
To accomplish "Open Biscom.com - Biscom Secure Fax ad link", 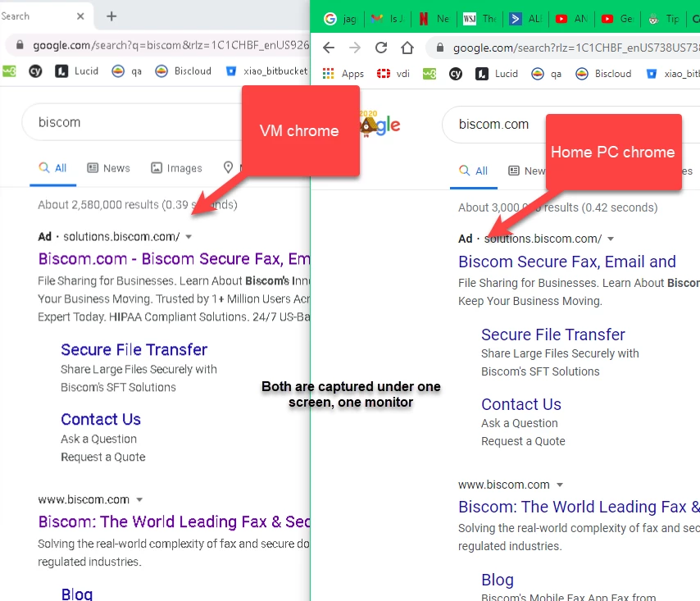I will pyautogui.click(x=174, y=259).
